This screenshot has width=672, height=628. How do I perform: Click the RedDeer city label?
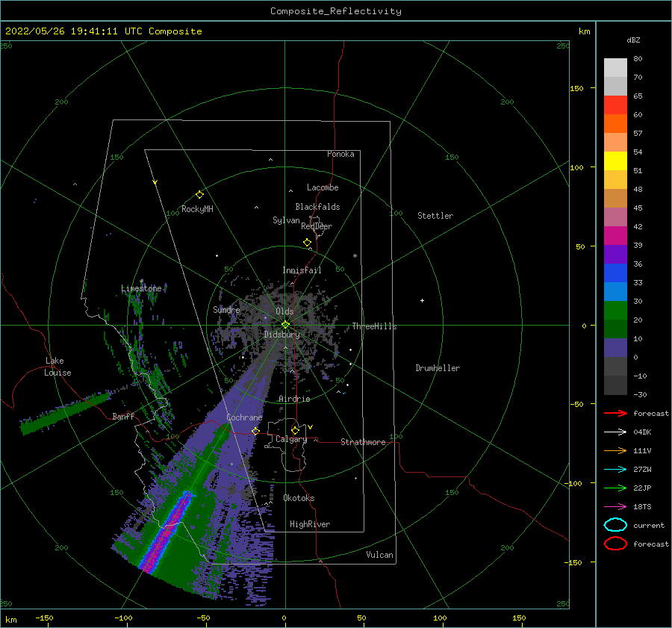point(317,226)
